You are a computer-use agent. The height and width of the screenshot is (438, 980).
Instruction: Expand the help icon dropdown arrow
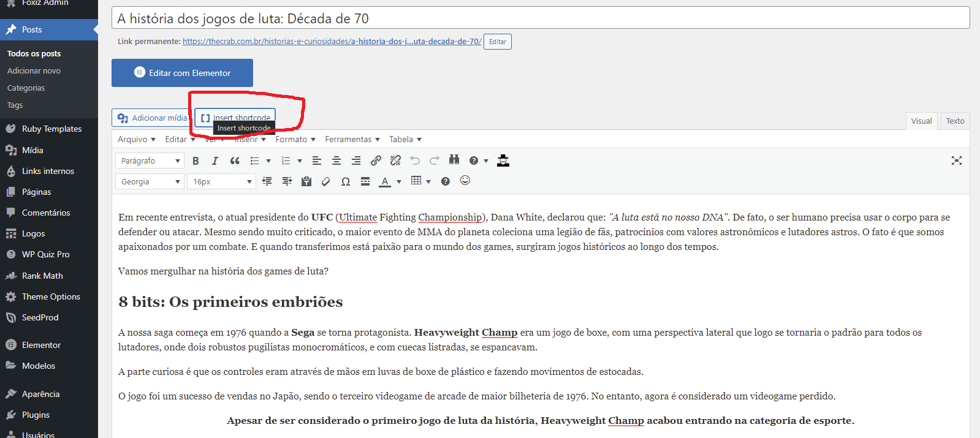point(486,161)
